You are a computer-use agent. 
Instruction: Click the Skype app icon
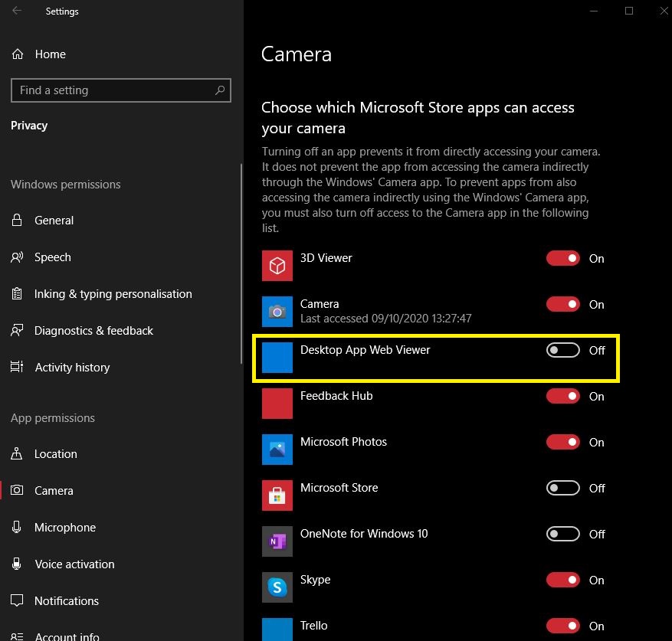coord(277,587)
